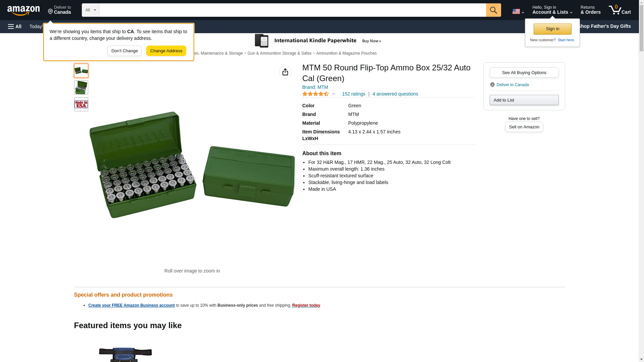Click the star rating icons
The height and width of the screenshot is (362, 644).
pyautogui.click(x=315, y=94)
